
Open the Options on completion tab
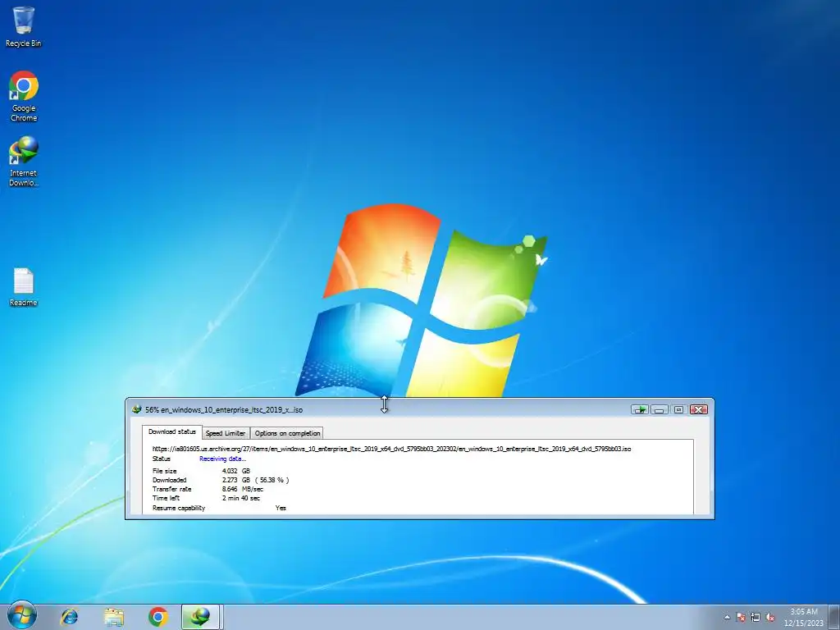pyautogui.click(x=287, y=433)
